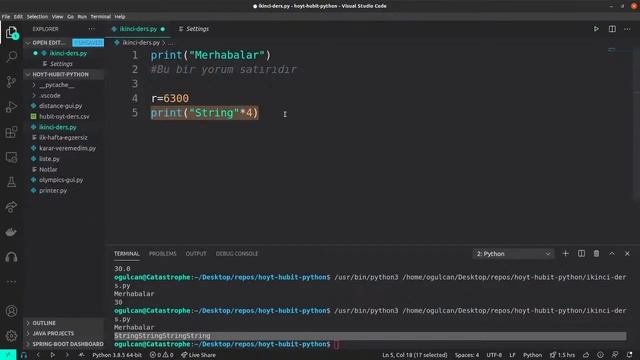Expand the Java Projects section
The height and width of the screenshot is (360, 640).
[63, 333]
